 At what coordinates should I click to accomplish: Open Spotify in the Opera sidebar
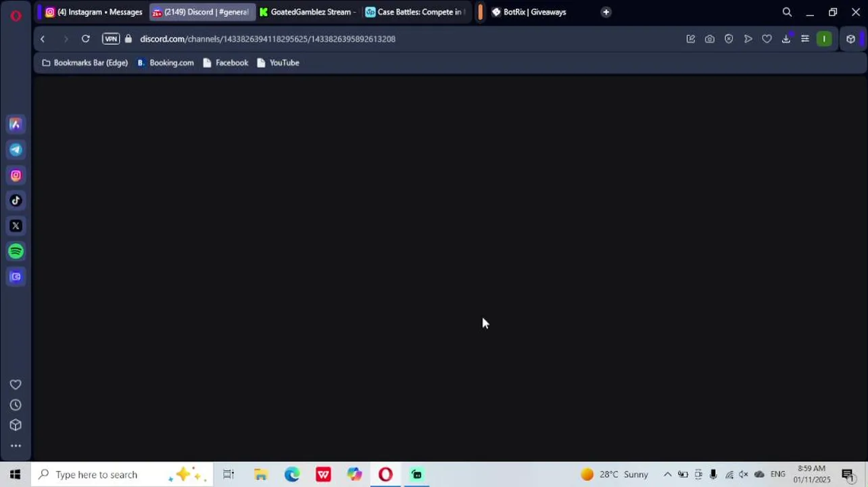pyautogui.click(x=16, y=251)
